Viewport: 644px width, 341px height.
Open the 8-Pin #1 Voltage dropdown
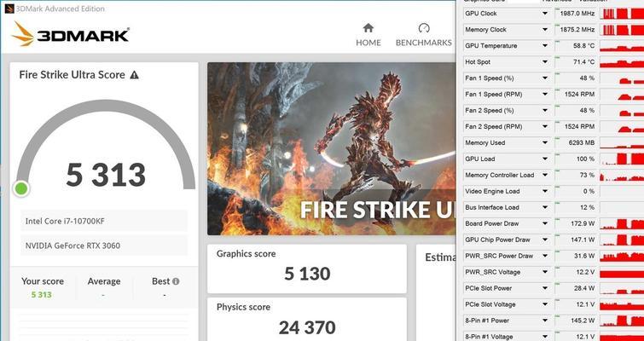point(545,337)
